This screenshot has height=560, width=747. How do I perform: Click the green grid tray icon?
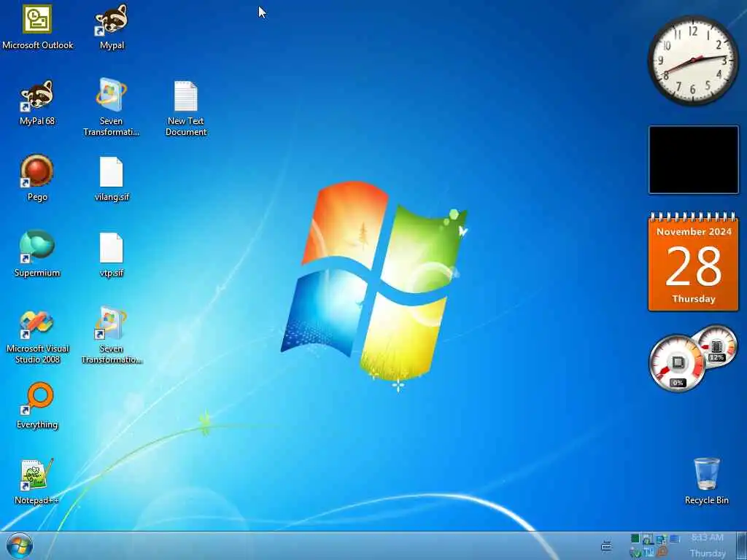pyautogui.click(x=635, y=539)
